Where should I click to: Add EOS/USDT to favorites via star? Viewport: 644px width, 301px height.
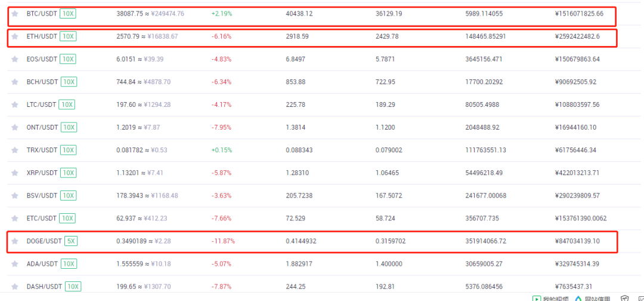(x=15, y=59)
